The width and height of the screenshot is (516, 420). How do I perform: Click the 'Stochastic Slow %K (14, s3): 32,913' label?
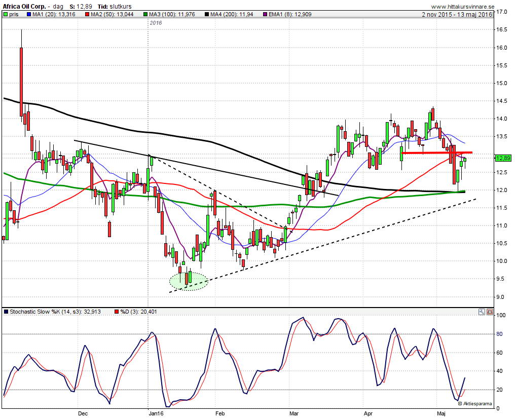[x=55, y=312]
